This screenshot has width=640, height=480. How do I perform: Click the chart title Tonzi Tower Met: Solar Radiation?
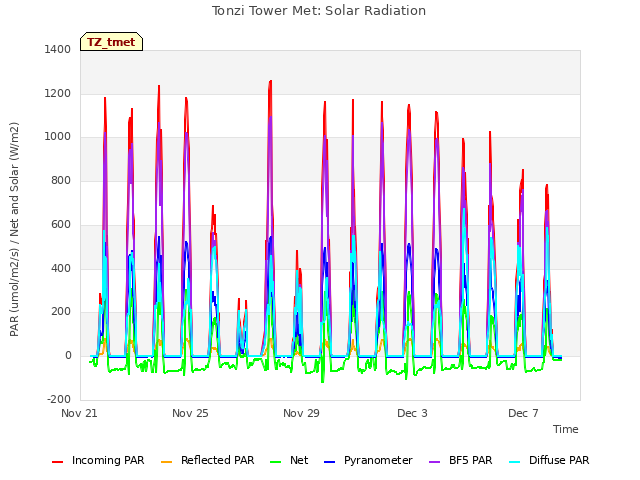click(319, 11)
